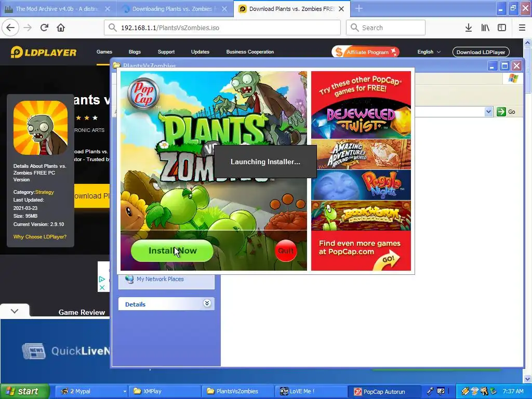532x399 pixels.
Task: Switch to The Mod Archive tab
Action: (x=58, y=9)
